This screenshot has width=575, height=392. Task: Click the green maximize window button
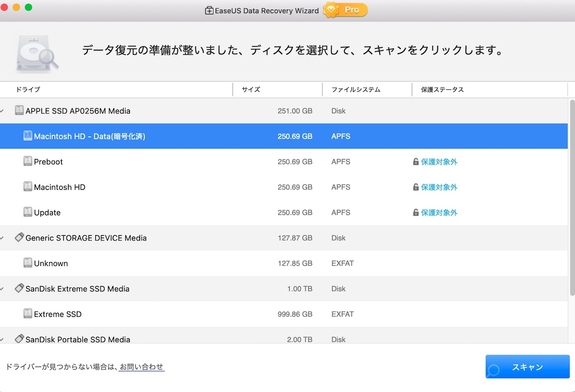[28, 7]
